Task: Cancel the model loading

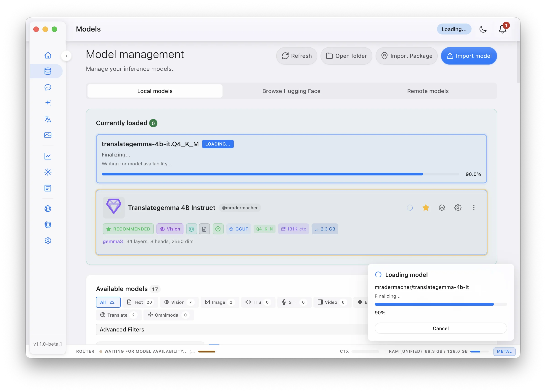Action: [440, 328]
